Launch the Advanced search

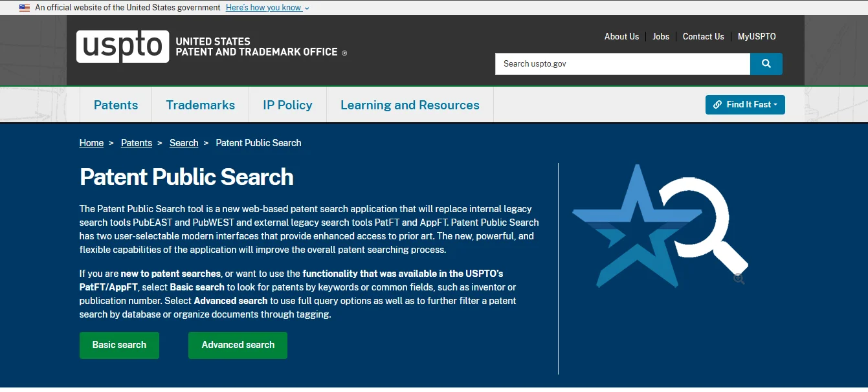(x=238, y=345)
